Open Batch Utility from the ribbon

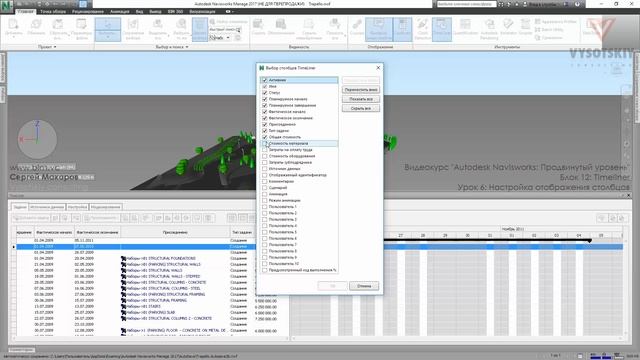coord(549,29)
